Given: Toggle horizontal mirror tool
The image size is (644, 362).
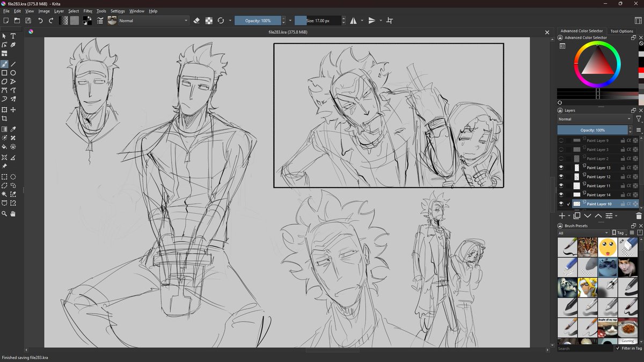Looking at the screenshot, I should tap(353, 20).
